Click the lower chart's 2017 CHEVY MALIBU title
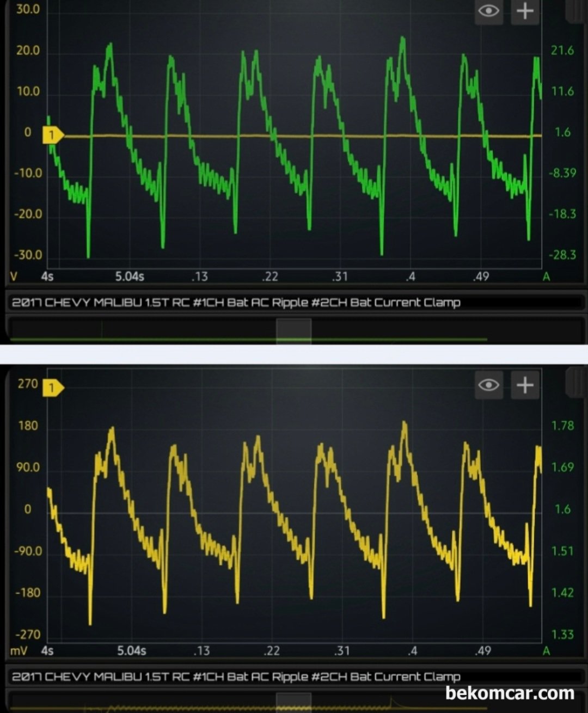The width and height of the screenshot is (588, 713). (236, 677)
